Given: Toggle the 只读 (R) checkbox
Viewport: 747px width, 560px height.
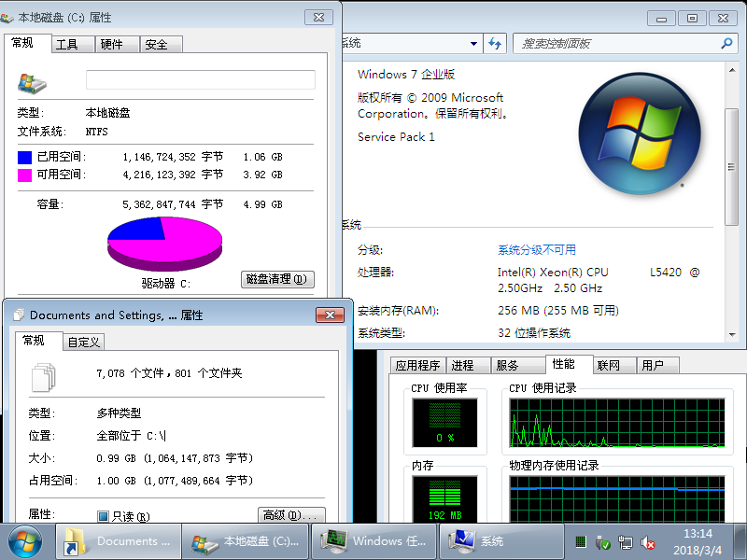Looking at the screenshot, I should point(103,516).
